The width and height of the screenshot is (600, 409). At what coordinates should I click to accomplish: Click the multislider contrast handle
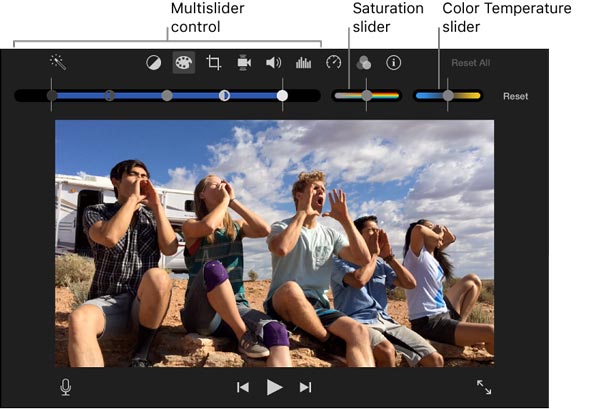coord(109,96)
